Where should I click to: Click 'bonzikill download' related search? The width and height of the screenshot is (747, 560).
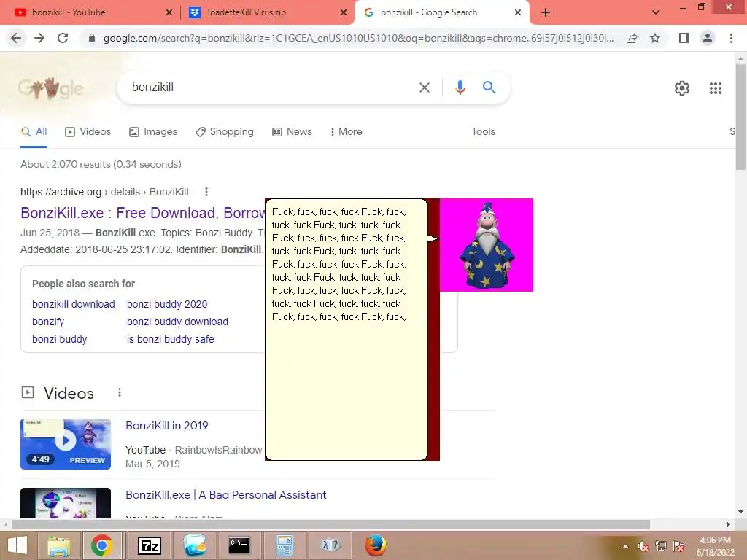tap(74, 304)
